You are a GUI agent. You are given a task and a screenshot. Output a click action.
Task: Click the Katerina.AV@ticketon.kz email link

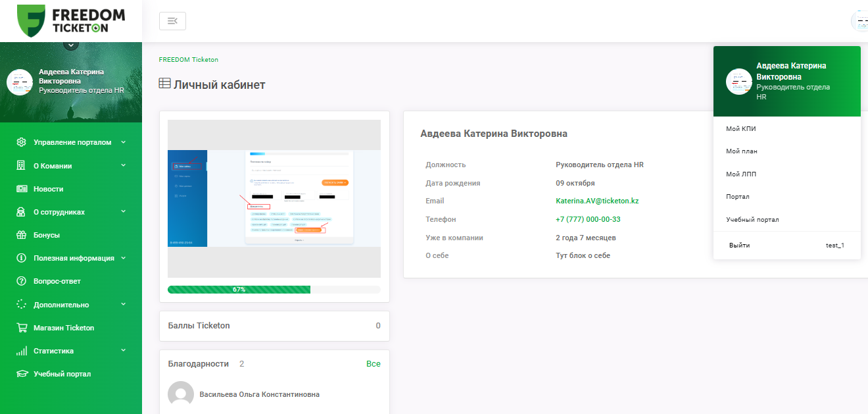598,201
